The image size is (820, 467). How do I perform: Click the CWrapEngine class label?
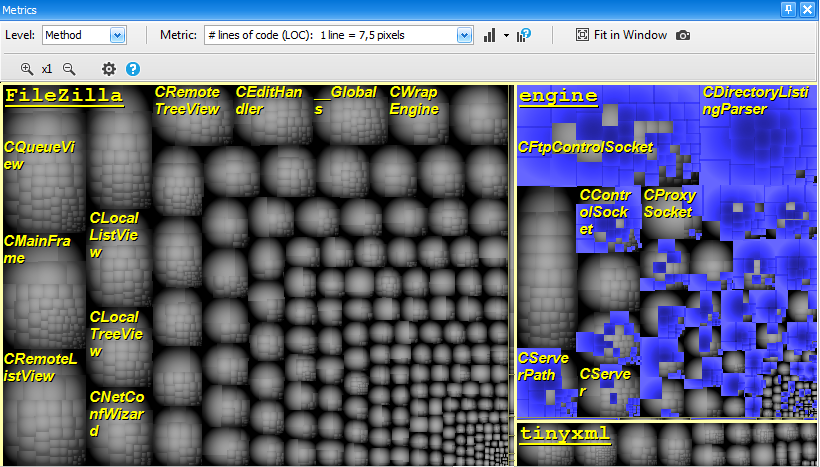[x=414, y=100]
